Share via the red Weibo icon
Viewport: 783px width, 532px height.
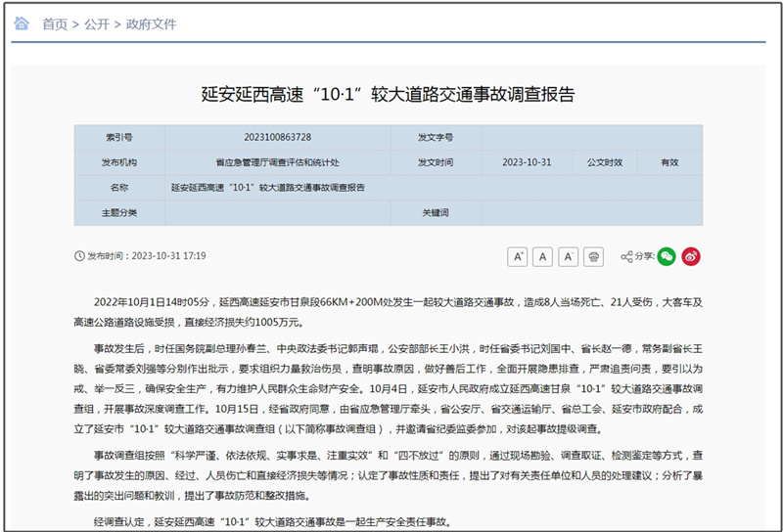691,256
